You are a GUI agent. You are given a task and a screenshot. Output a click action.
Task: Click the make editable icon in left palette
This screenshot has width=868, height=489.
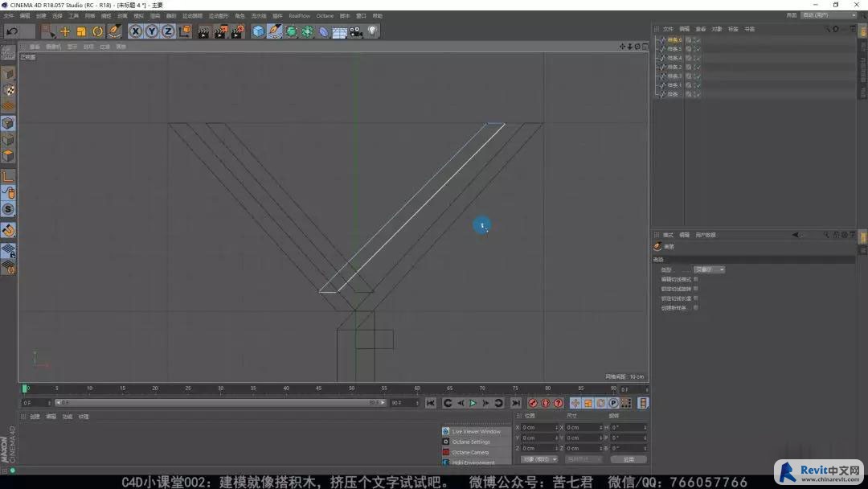(x=8, y=52)
